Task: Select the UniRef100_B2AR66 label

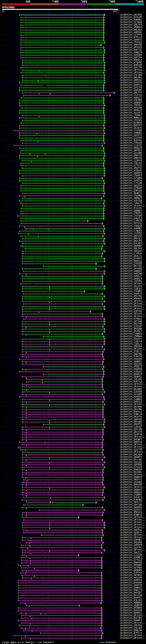Action: click(131, 123)
